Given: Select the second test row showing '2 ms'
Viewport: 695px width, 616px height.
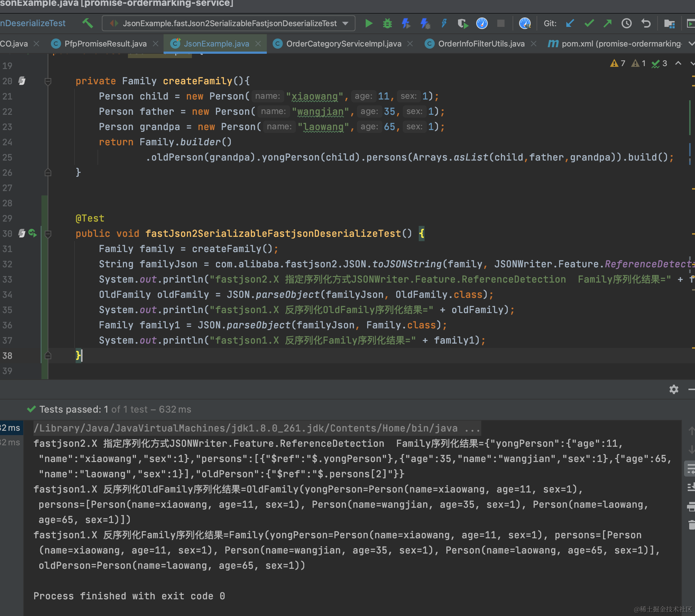Looking at the screenshot, I should 12,442.
